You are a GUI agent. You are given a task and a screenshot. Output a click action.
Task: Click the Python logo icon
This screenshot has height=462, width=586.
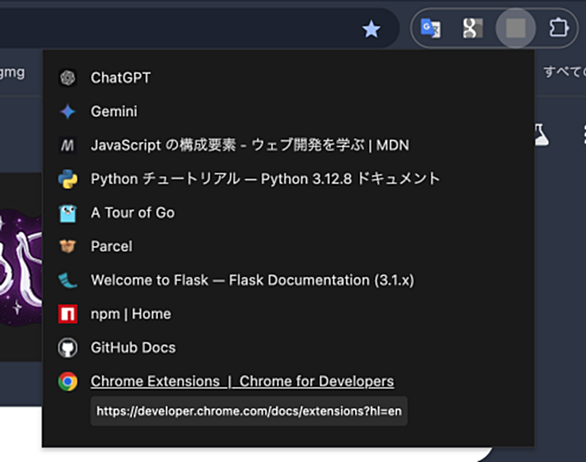coord(68,179)
